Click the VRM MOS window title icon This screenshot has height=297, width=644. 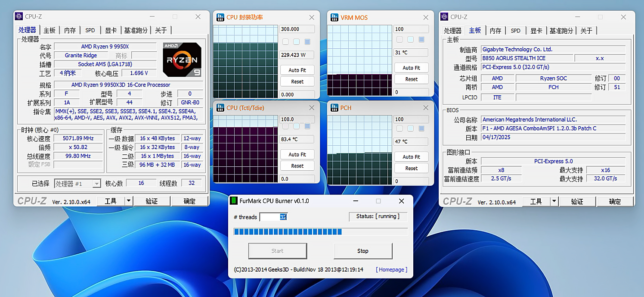334,17
